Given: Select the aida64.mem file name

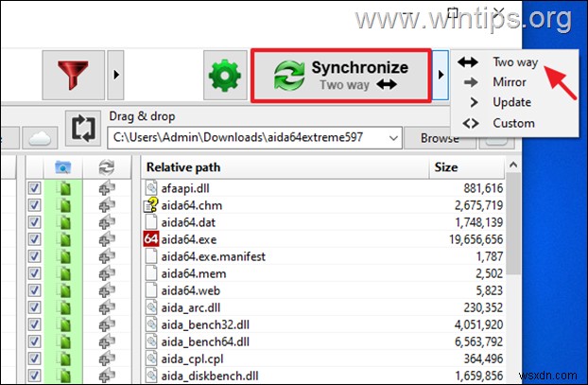Looking at the screenshot, I should (194, 273).
